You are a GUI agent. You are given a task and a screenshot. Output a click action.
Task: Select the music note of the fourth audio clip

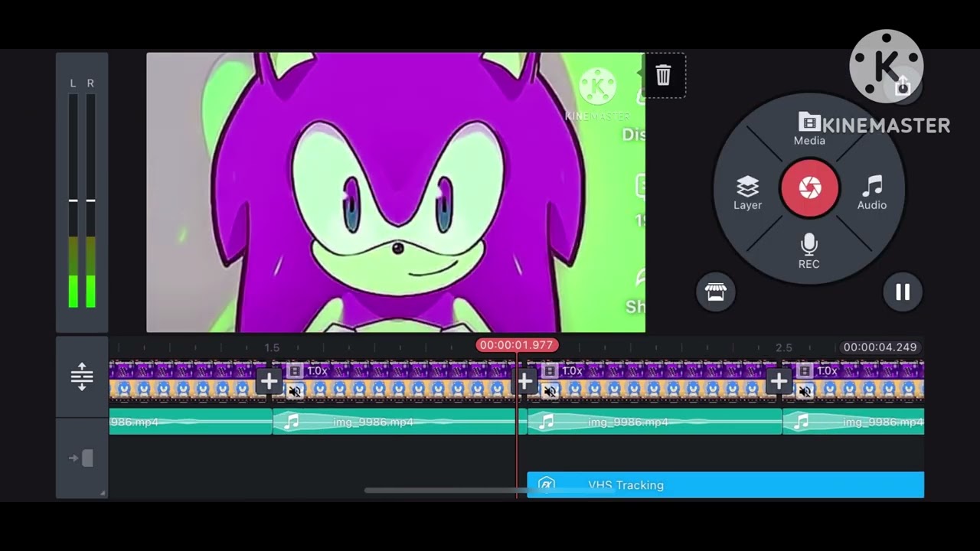(x=801, y=422)
